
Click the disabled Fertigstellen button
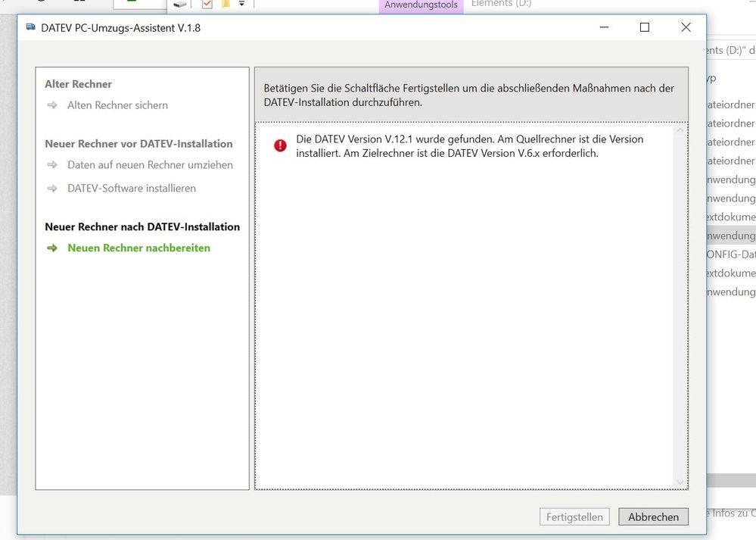pyautogui.click(x=574, y=517)
